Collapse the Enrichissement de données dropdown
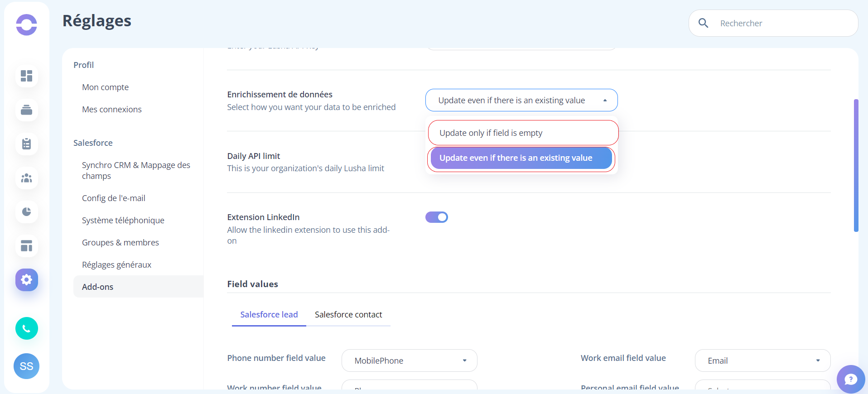This screenshot has height=394, width=868. click(521, 100)
